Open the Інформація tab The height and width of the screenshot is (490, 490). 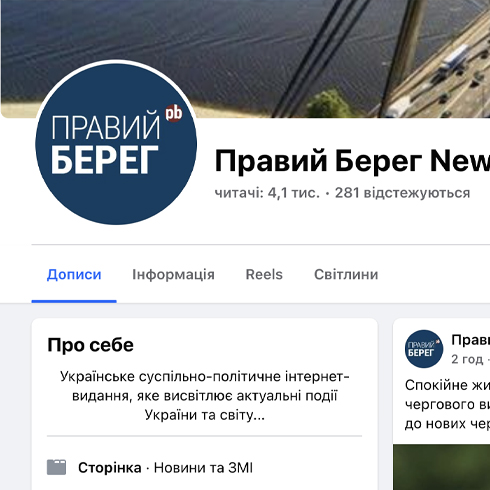(x=173, y=275)
